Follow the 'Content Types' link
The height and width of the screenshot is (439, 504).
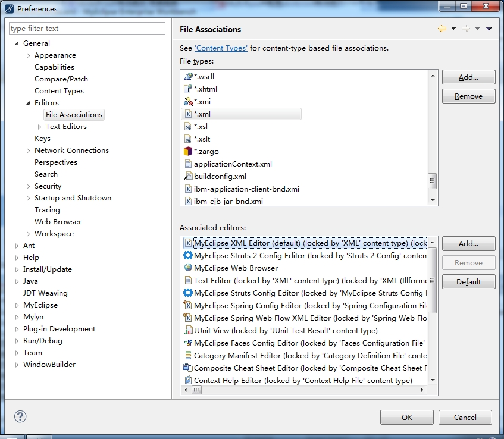221,48
